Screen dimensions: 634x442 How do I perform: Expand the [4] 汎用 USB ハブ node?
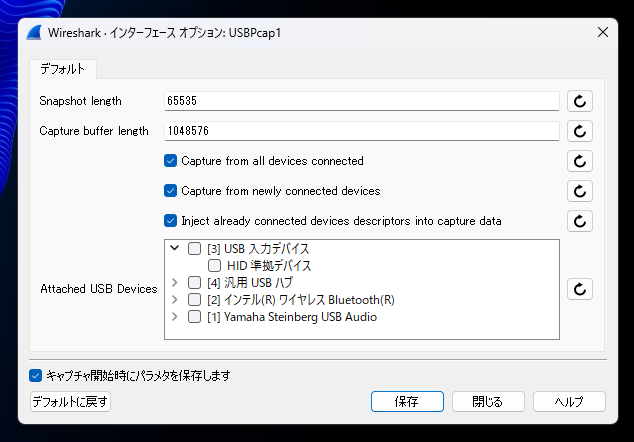coord(174,282)
